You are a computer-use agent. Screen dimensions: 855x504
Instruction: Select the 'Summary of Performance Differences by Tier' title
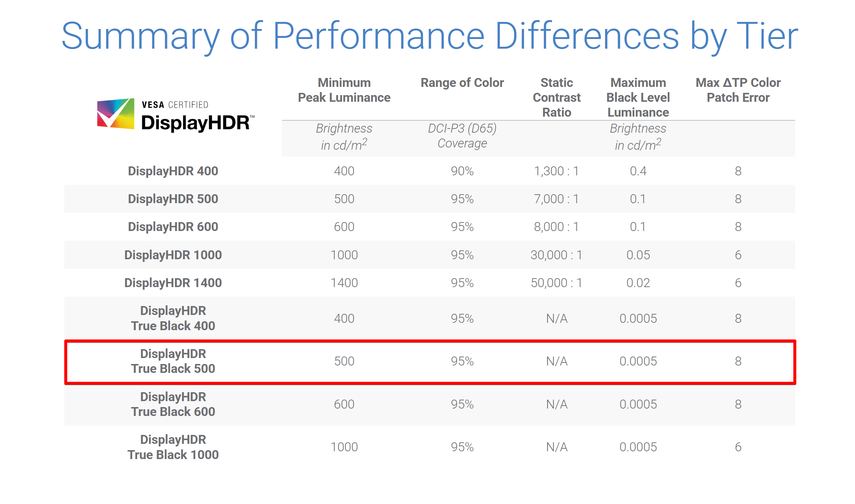(429, 36)
